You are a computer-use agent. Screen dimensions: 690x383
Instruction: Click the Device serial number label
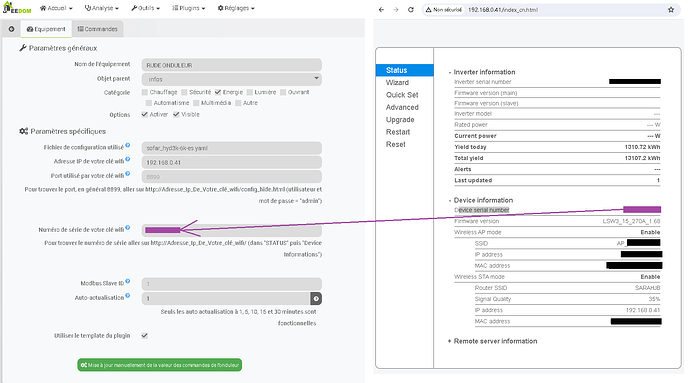(481, 210)
